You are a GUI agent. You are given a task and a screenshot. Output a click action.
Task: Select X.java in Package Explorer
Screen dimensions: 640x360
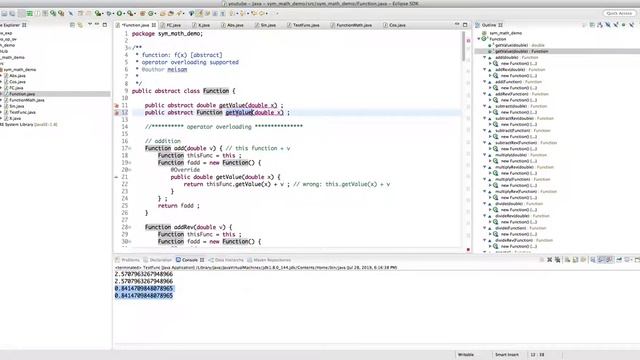pyautogui.click(x=15, y=118)
